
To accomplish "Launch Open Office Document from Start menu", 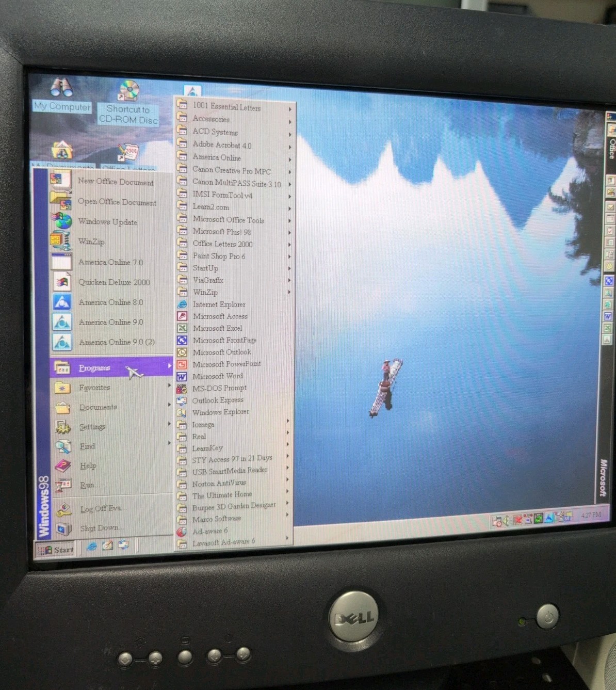I will (110, 201).
